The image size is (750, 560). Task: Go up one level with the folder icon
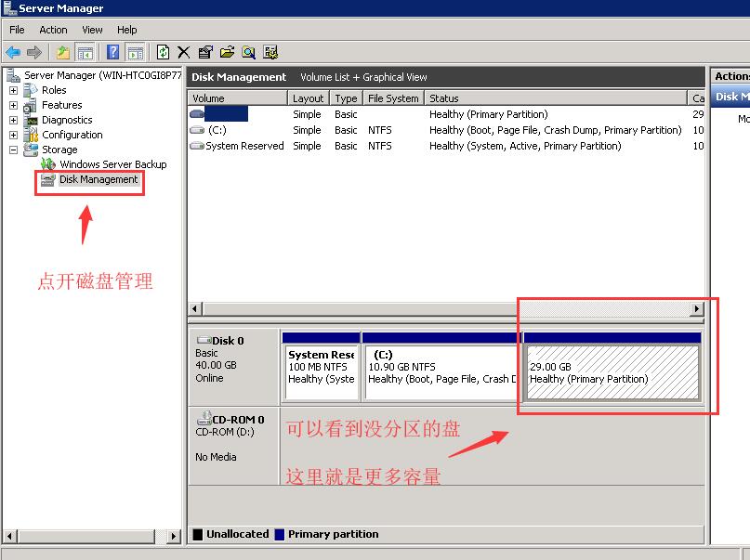coord(63,52)
